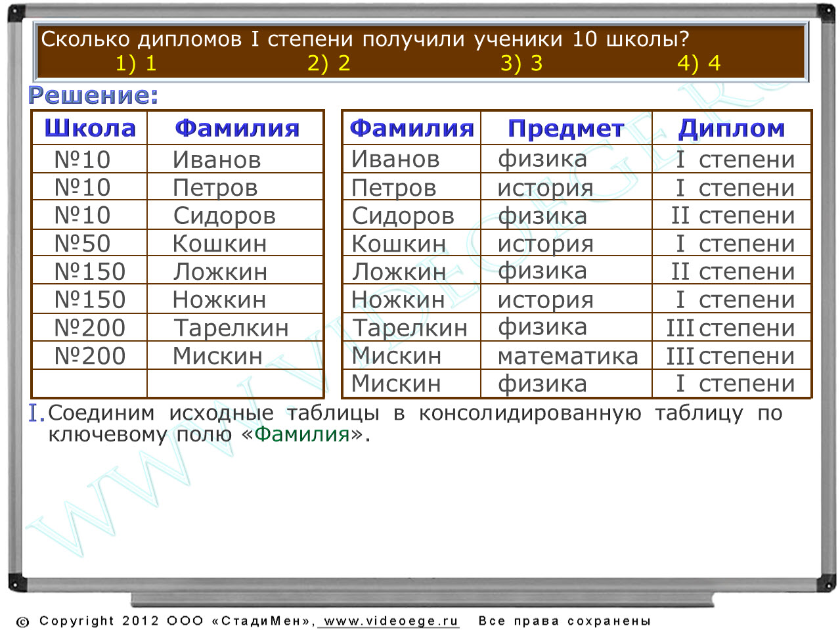840x630 pixels.
Task: Click the green word «Фамилия» in the explanation
Action: tap(302, 434)
